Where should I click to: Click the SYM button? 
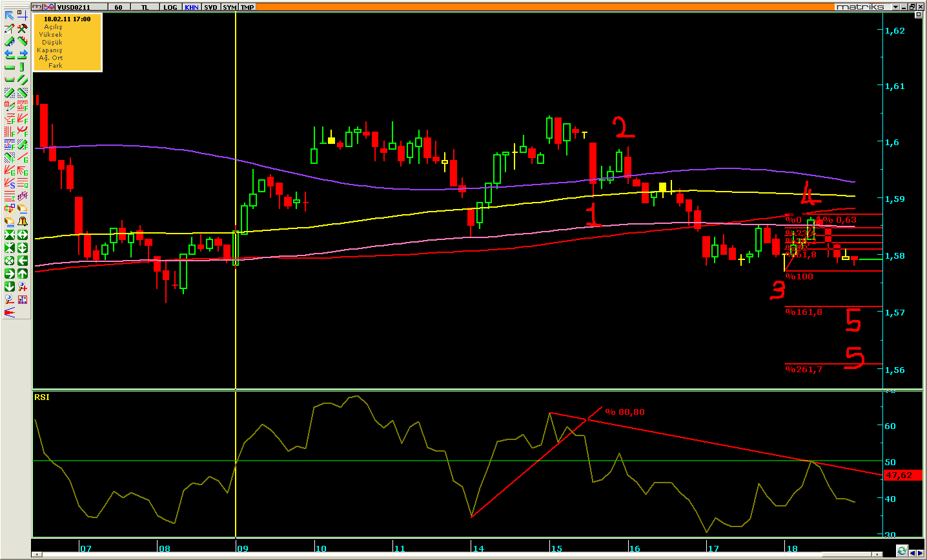point(229,7)
